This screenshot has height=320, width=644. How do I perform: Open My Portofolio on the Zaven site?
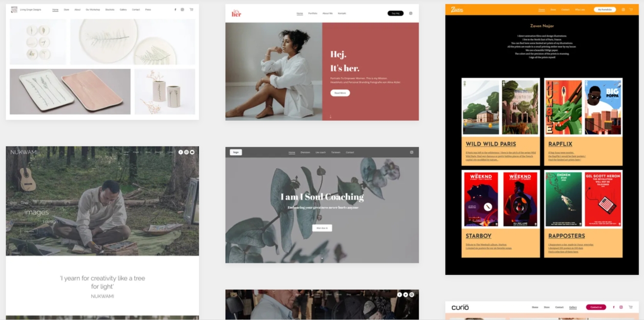pyautogui.click(x=604, y=9)
